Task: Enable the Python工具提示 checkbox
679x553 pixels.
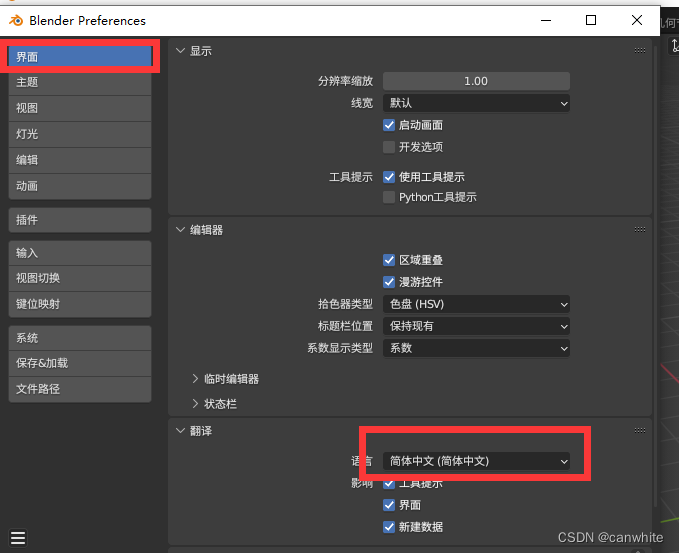Action: click(389, 197)
